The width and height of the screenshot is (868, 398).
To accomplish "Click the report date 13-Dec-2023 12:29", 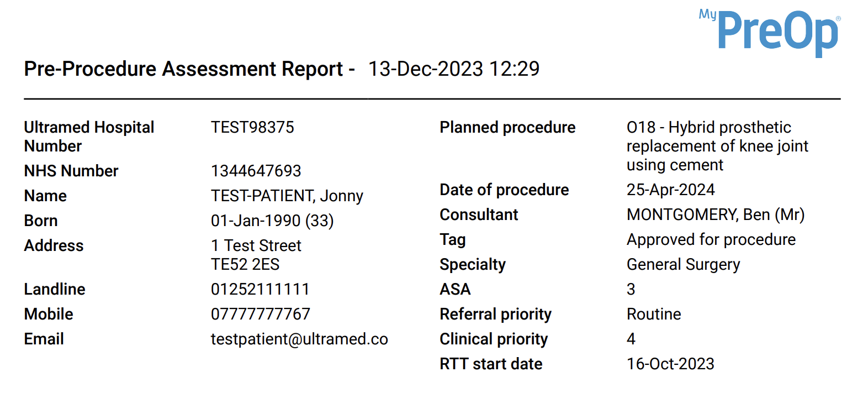I will [x=454, y=69].
